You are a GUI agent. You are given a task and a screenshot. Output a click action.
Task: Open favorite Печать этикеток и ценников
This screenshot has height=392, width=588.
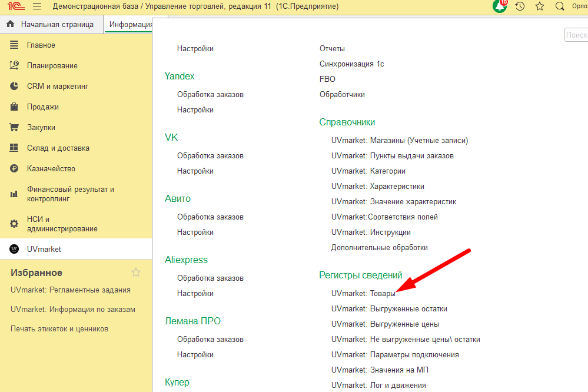[x=59, y=329]
